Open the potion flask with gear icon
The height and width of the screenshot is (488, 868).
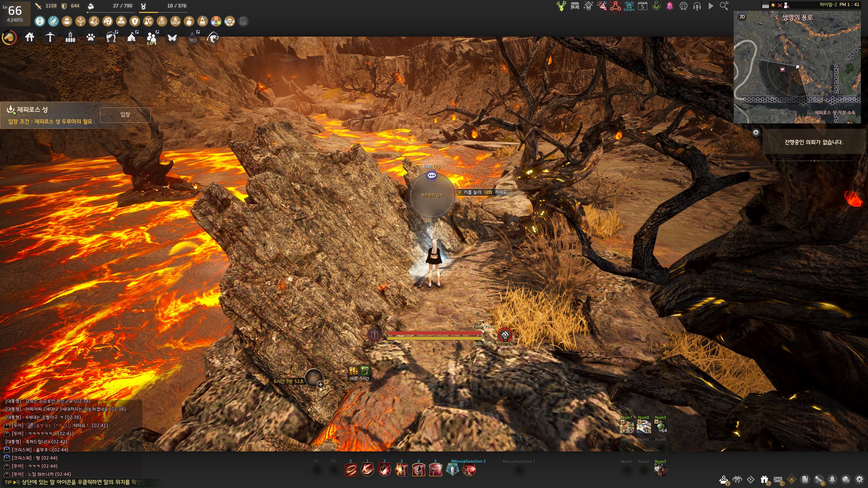tap(193, 37)
